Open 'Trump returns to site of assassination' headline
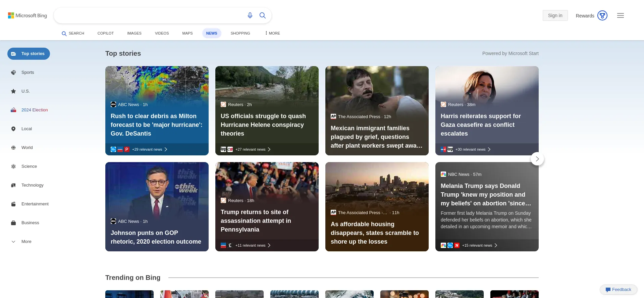 coord(256,221)
